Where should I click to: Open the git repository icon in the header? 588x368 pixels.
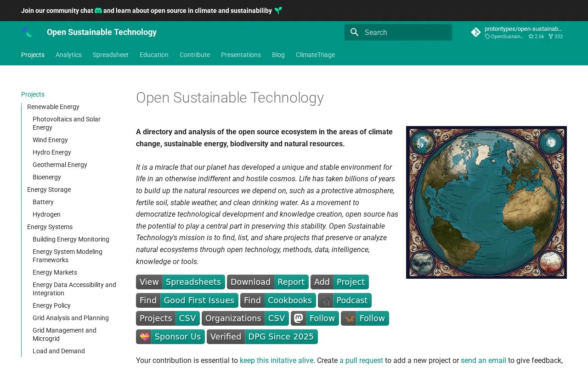tap(476, 32)
